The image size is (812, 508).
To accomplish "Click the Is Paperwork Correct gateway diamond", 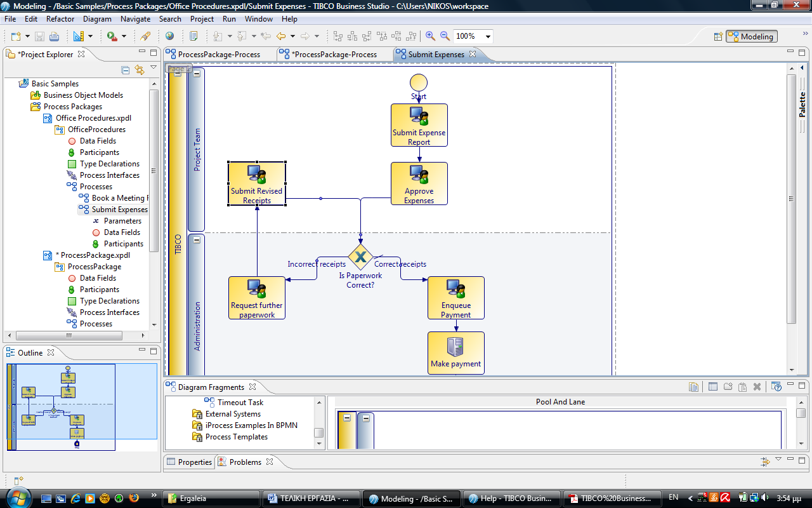I will (x=360, y=257).
